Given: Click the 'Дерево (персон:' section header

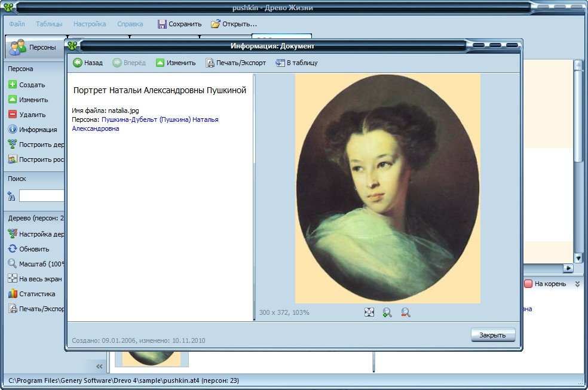Looking at the screenshot, I should click(36, 218).
